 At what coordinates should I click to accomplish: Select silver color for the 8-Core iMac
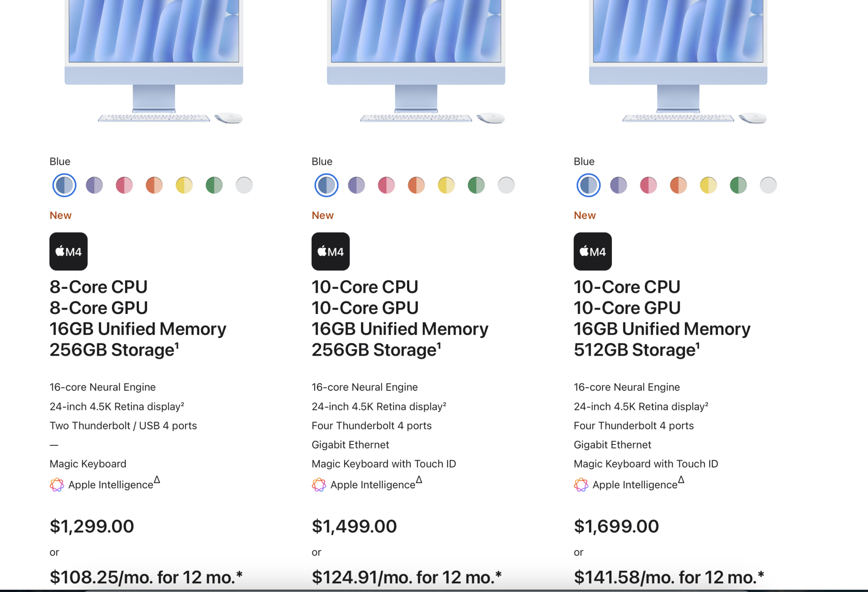click(244, 185)
